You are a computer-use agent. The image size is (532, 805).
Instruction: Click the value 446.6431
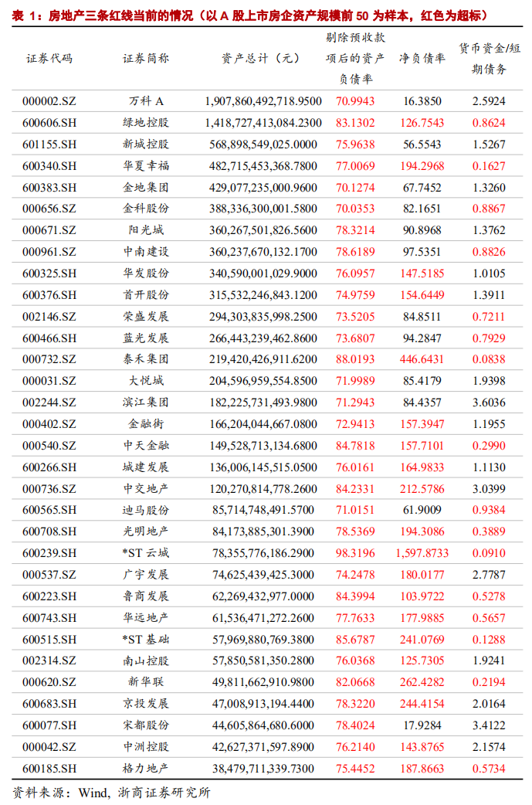point(422,359)
